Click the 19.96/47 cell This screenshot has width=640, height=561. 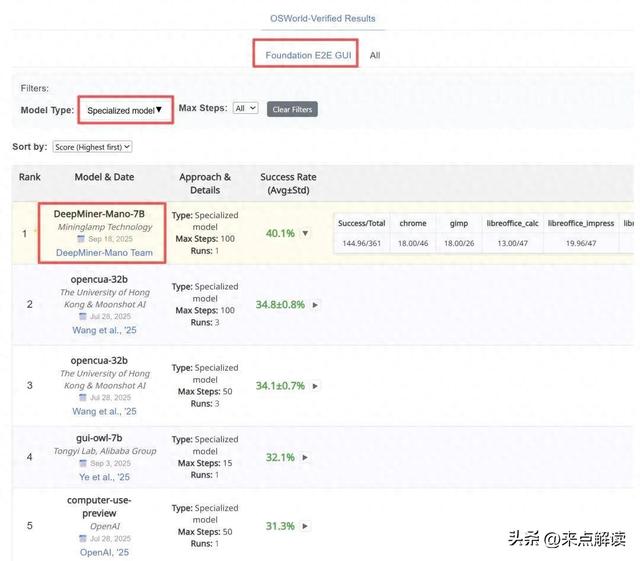coord(581,243)
